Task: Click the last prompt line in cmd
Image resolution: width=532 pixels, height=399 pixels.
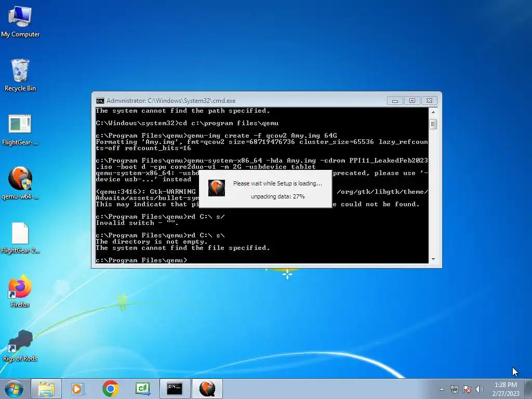Action: tap(141, 260)
